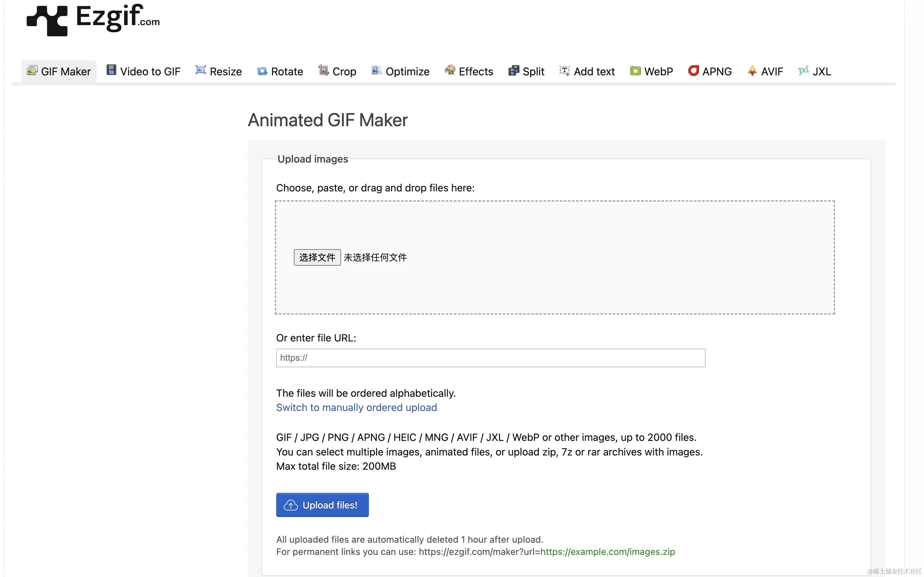Click the green WebP icon

tap(635, 71)
